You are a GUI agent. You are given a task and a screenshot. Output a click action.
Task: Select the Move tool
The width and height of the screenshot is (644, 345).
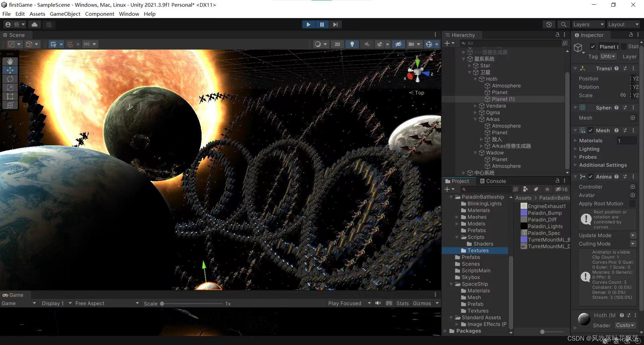(x=10, y=70)
